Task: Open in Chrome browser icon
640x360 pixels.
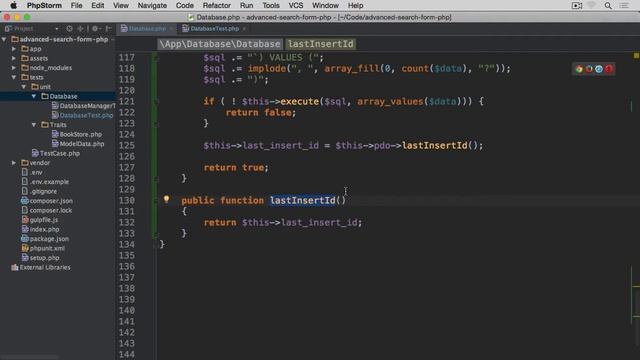Action: click(x=579, y=69)
